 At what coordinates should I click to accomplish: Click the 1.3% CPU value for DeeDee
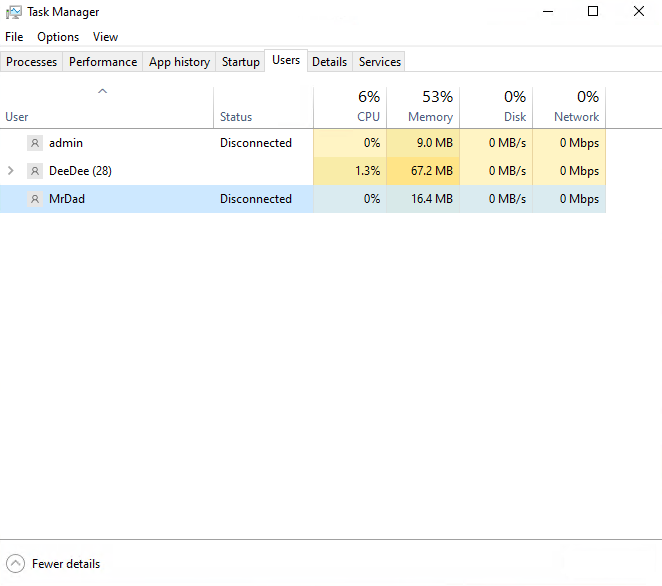coord(367,171)
